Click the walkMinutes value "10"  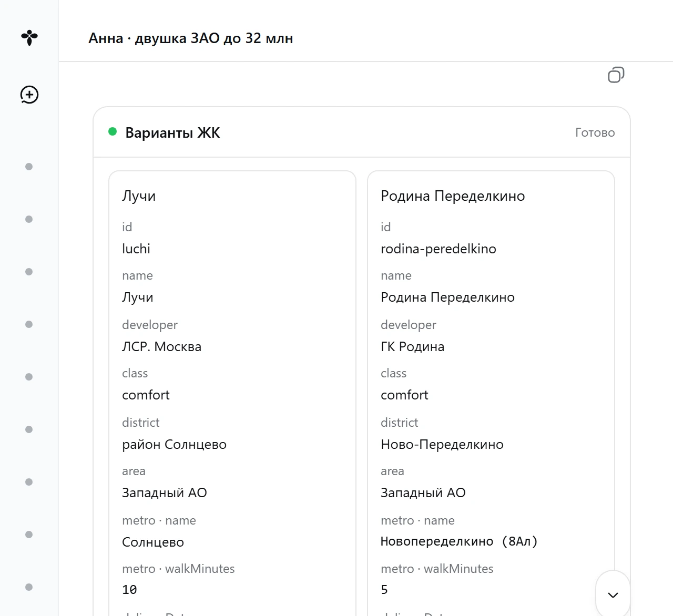(x=129, y=590)
